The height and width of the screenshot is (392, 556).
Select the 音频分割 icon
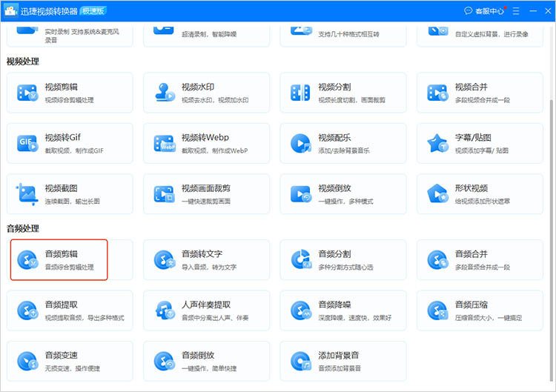(x=302, y=259)
